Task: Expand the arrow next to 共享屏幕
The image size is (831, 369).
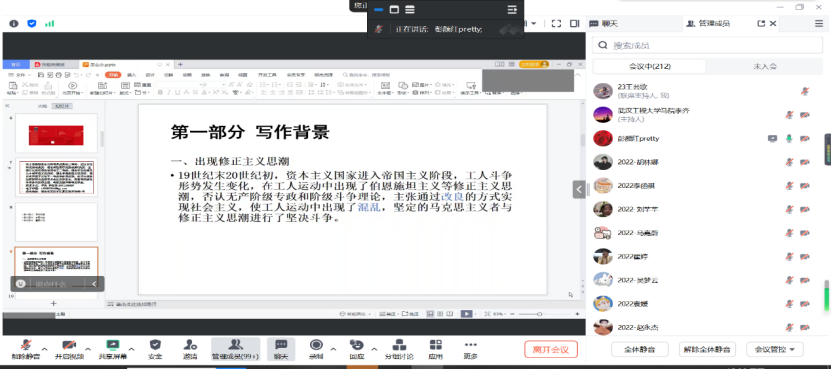Action: 131,349
